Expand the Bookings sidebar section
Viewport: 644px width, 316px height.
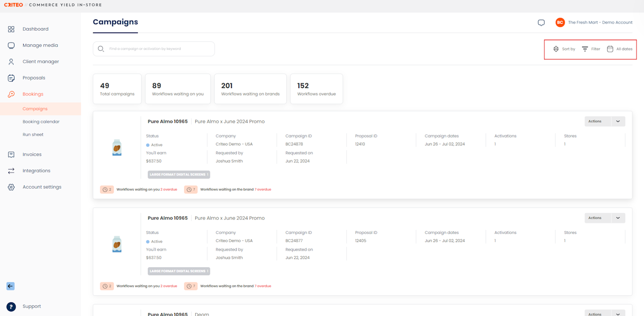[x=33, y=94]
